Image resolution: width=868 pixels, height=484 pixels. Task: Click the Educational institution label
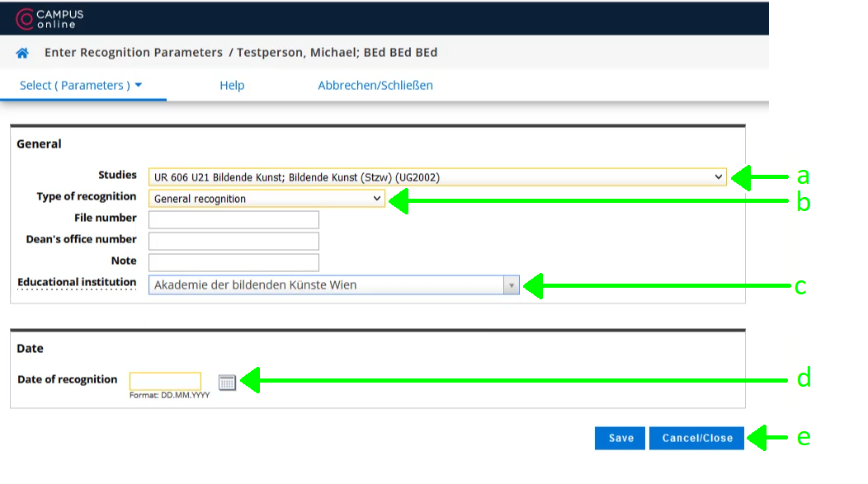tap(77, 282)
